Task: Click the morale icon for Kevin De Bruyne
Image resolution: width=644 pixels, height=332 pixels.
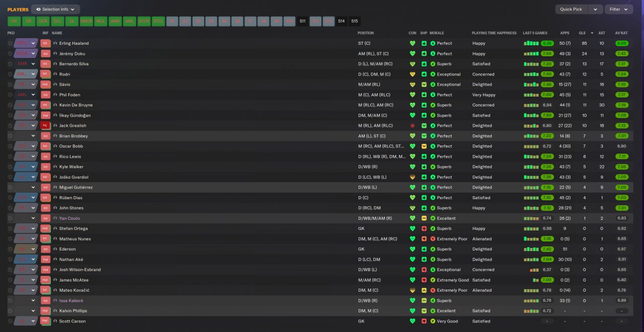Action: tap(433, 105)
